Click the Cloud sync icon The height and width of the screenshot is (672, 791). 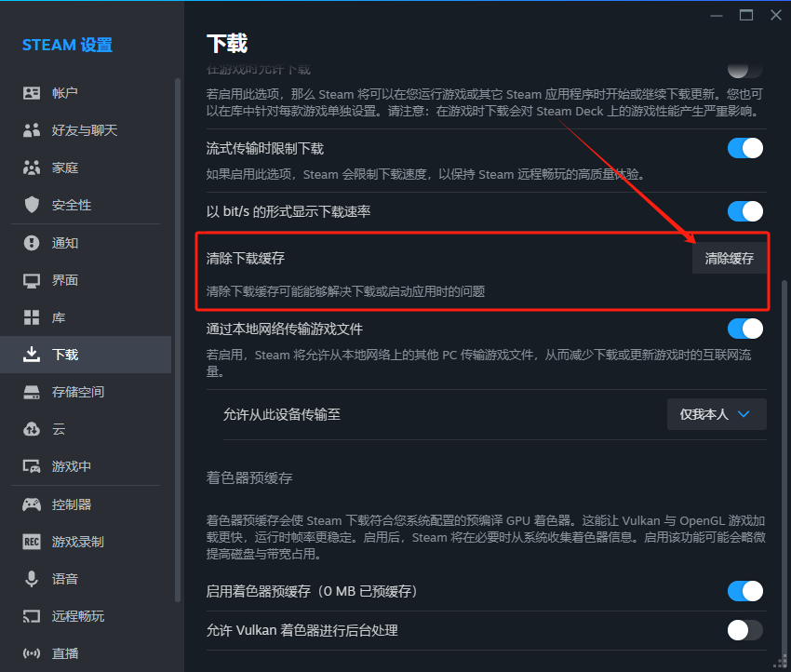32,429
